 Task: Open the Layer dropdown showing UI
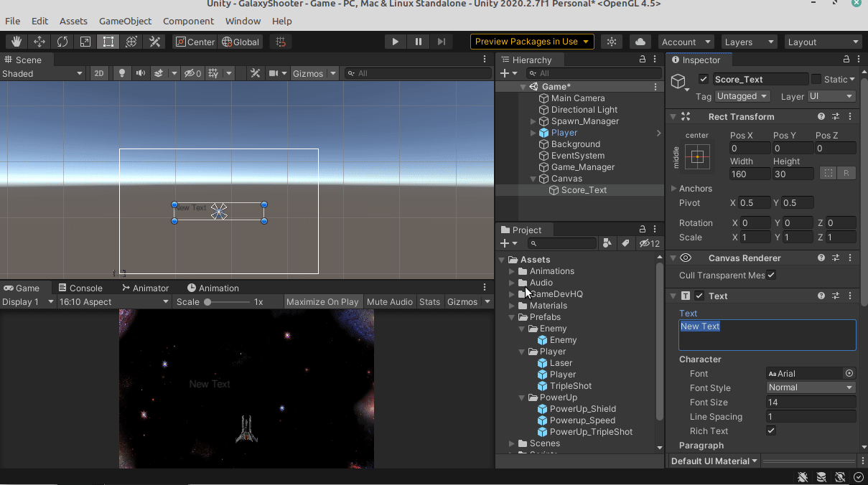click(831, 96)
